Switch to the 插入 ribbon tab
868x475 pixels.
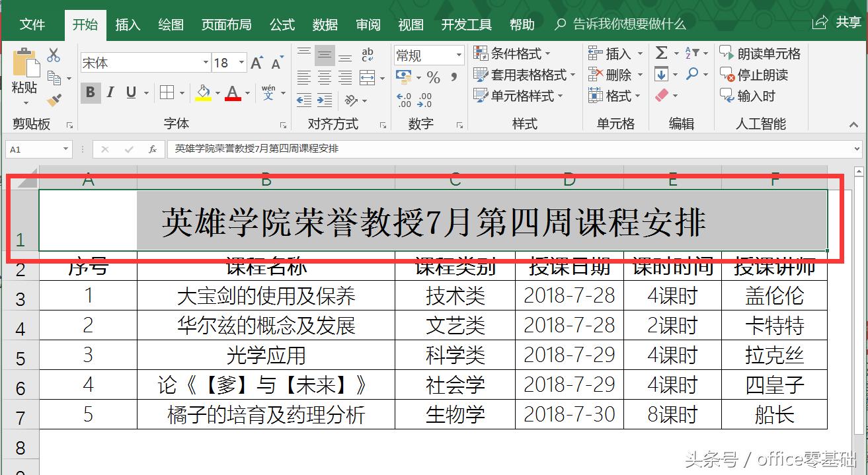coord(127,24)
